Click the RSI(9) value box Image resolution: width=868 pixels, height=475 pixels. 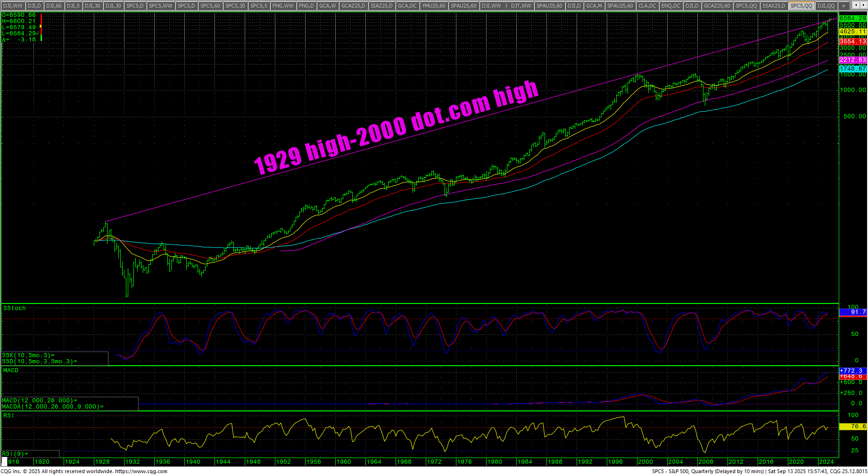click(30, 454)
